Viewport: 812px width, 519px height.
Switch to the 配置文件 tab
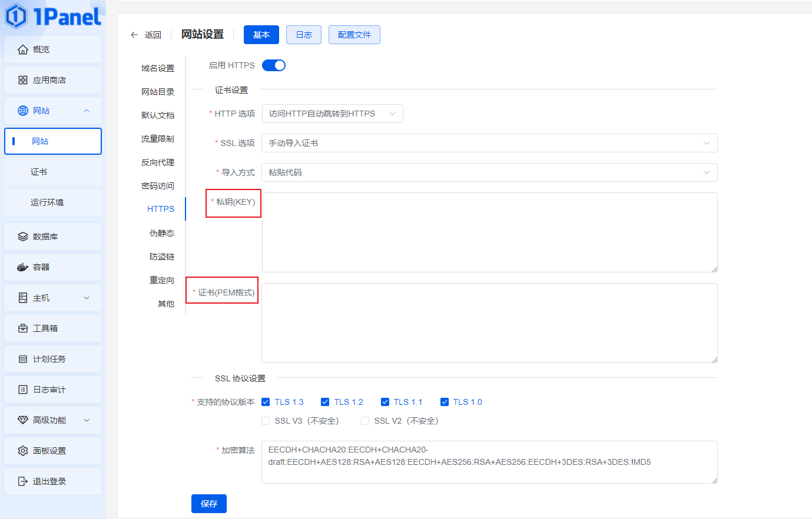click(x=354, y=35)
